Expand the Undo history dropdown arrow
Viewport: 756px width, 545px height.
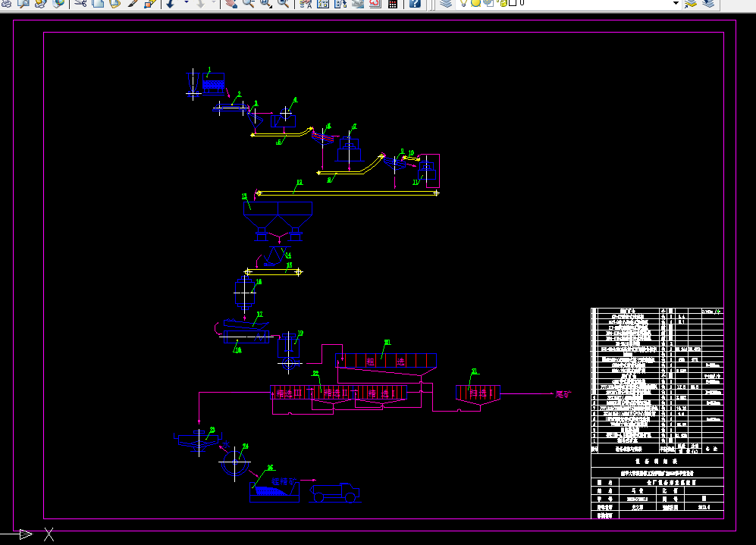pos(186,3)
